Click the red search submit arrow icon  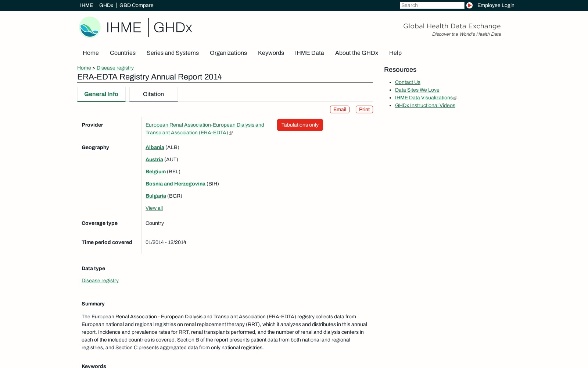[x=469, y=6]
